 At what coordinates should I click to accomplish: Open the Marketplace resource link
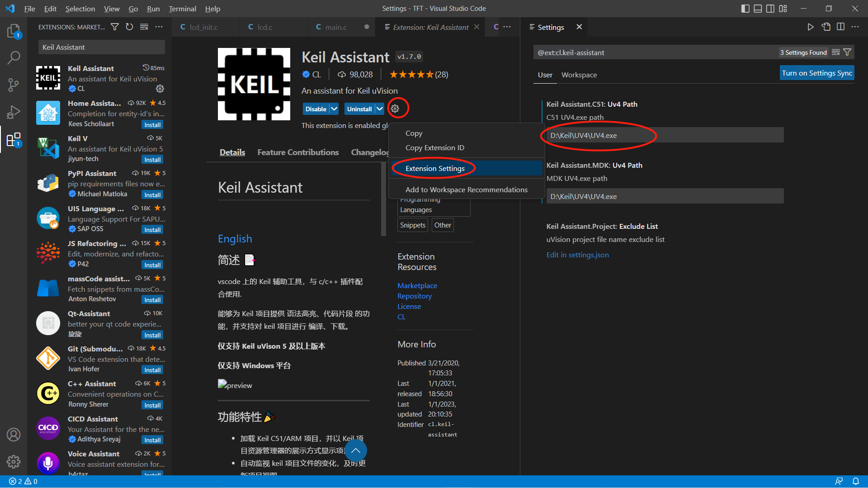(417, 285)
